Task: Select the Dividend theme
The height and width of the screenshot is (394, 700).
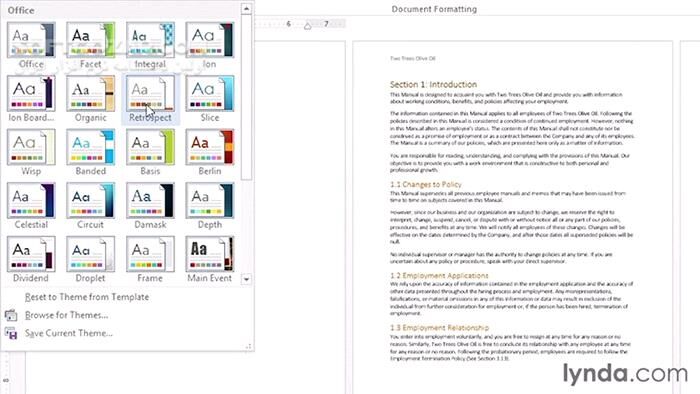Action: [31, 254]
